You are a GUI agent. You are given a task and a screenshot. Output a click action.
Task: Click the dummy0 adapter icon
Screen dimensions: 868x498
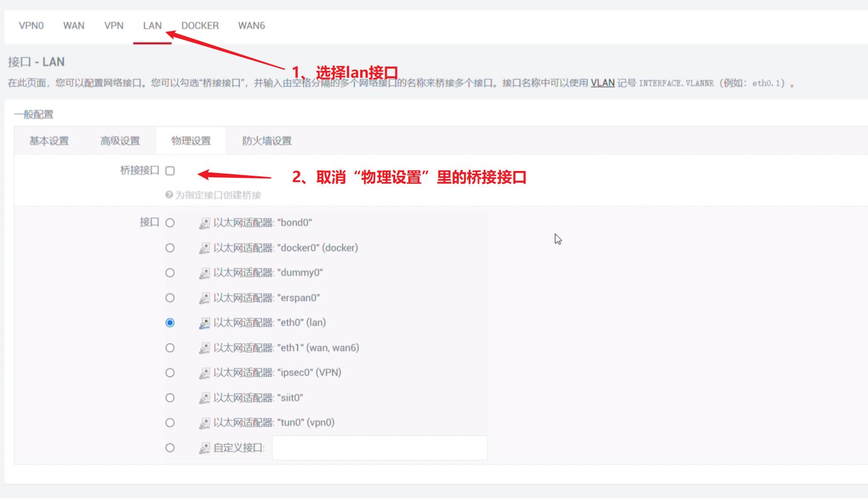pos(205,273)
